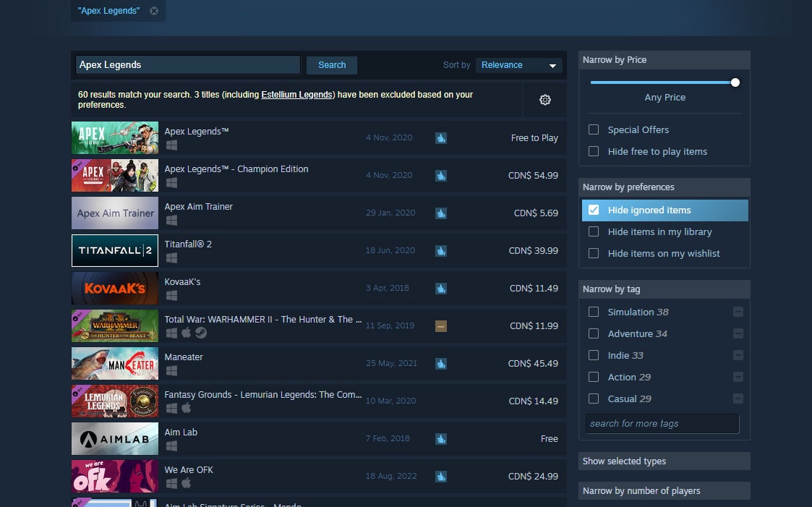Expand Show selected types section

click(664, 461)
